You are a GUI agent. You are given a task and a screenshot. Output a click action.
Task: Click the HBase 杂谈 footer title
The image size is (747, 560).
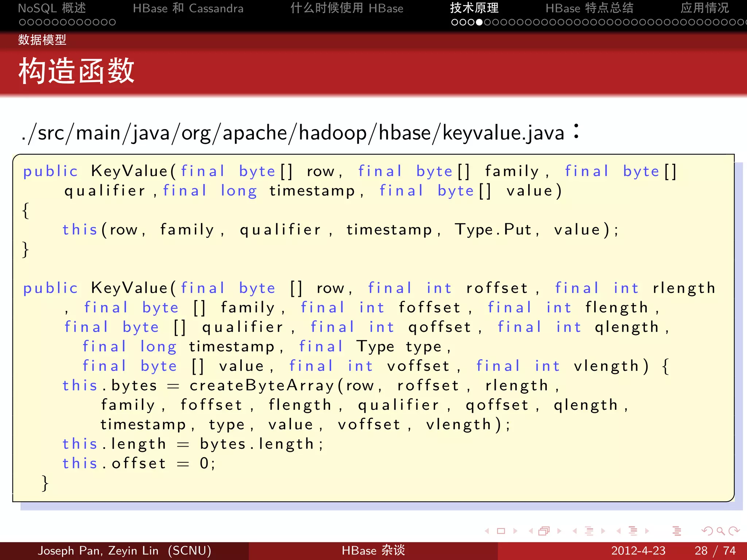373,551
